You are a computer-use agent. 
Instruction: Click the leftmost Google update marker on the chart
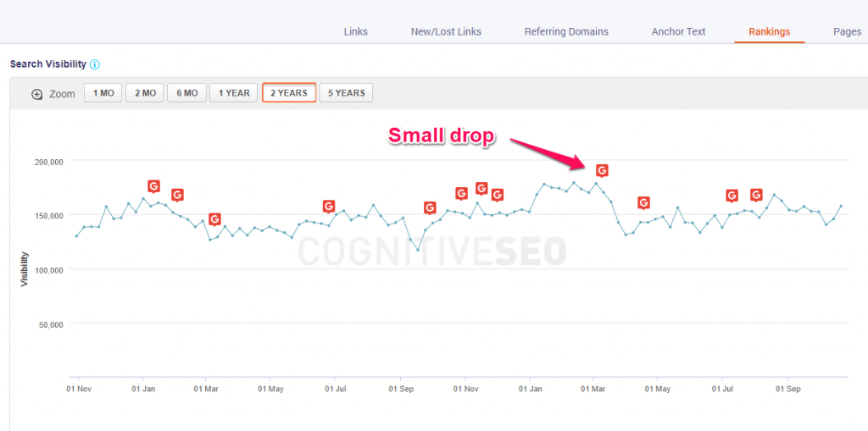(153, 186)
